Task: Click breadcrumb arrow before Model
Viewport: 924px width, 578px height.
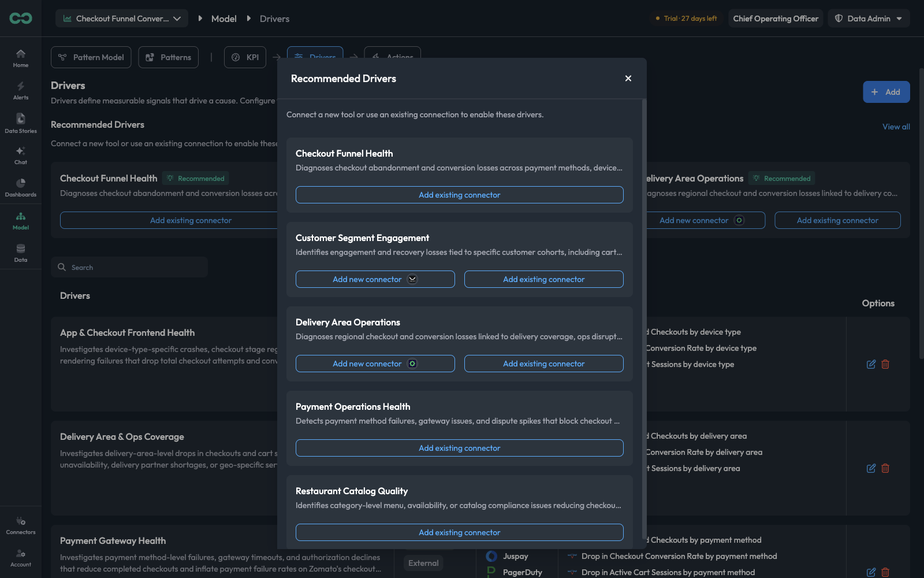Action: coord(200,18)
